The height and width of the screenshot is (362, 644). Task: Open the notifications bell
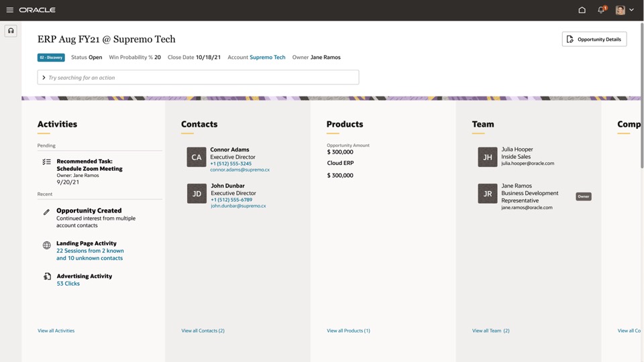(601, 10)
